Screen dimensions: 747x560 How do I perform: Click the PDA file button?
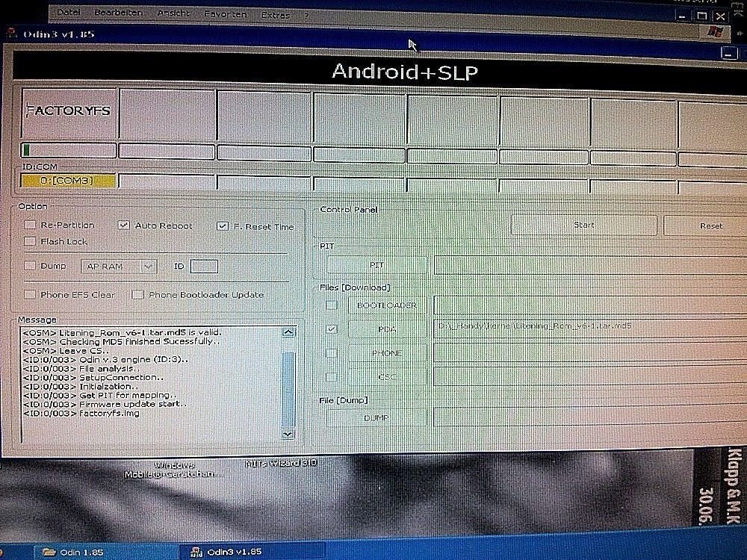pos(387,329)
